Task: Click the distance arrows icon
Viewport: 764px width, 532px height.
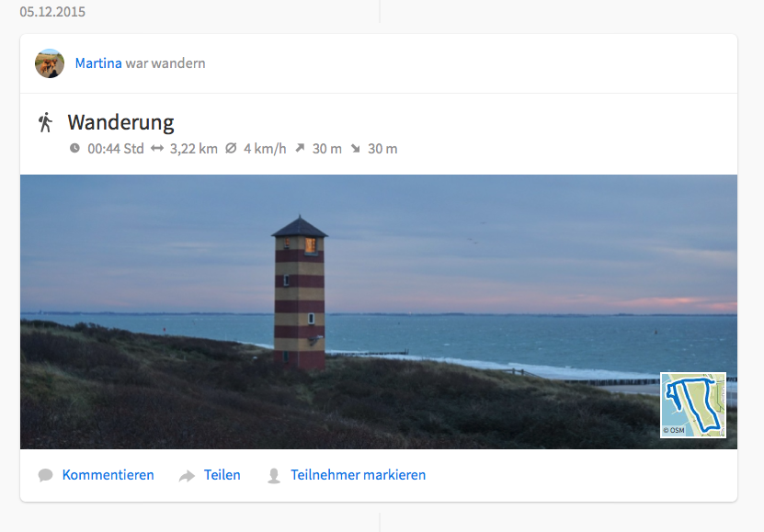Action: click(157, 149)
